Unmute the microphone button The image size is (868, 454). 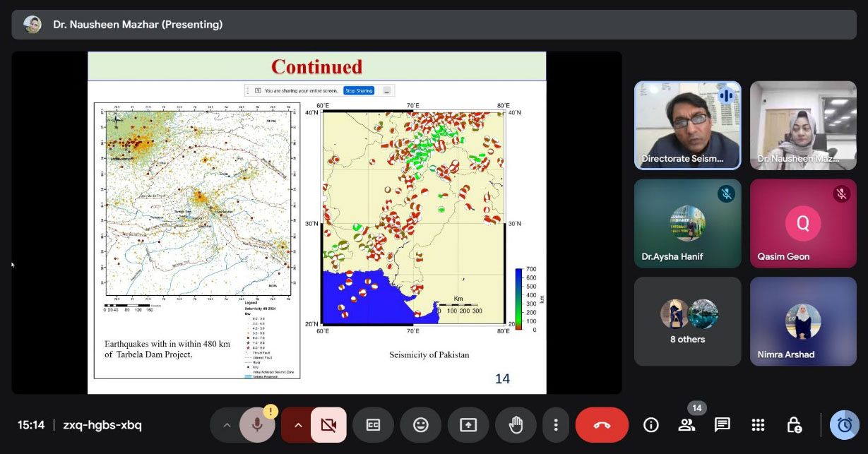coord(257,425)
